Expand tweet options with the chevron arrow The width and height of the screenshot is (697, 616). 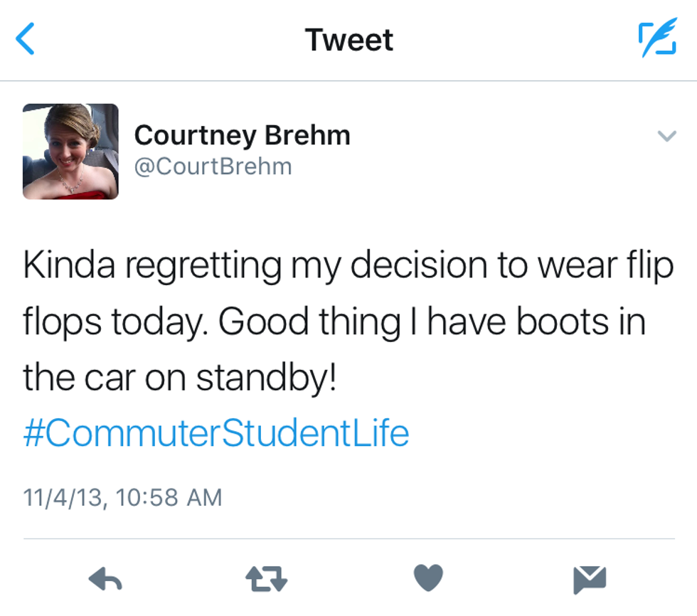pyautogui.click(x=666, y=136)
